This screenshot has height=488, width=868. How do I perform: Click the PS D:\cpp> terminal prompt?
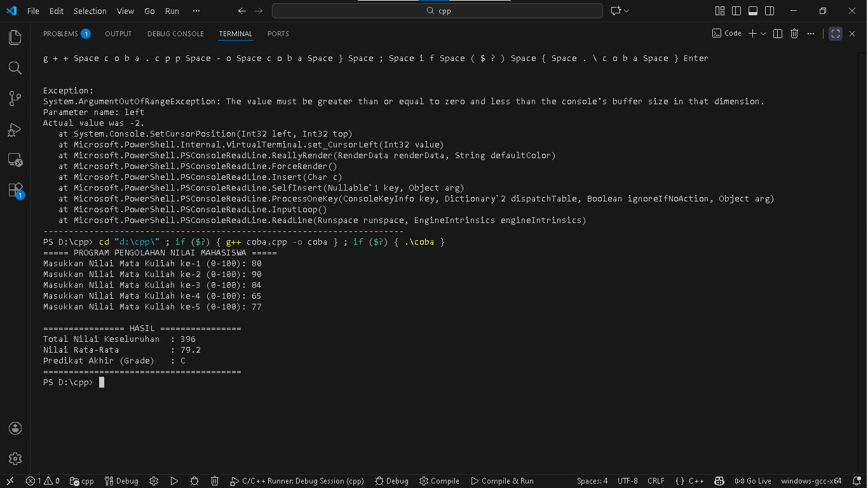68,383
